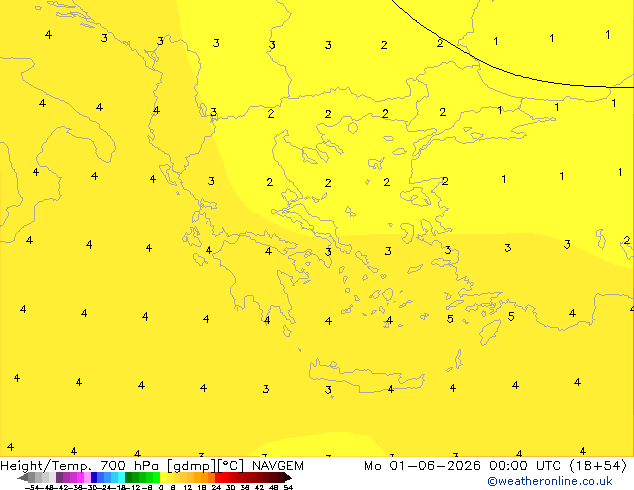Pick the darkest green legend swatch

(128, 477)
